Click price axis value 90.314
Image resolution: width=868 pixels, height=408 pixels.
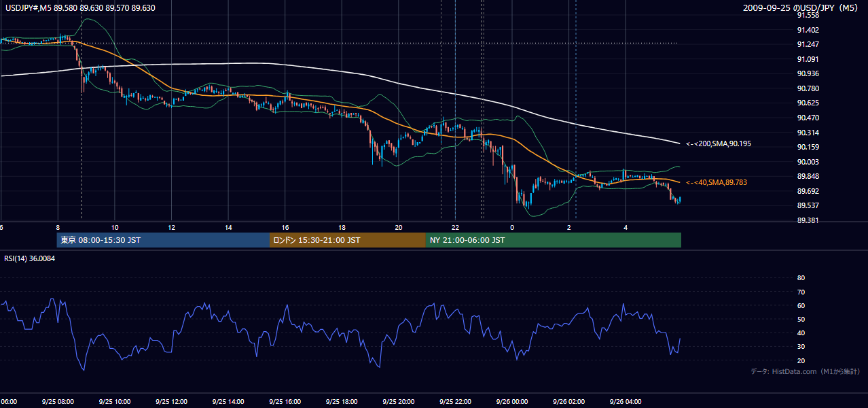[x=808, y=133]
